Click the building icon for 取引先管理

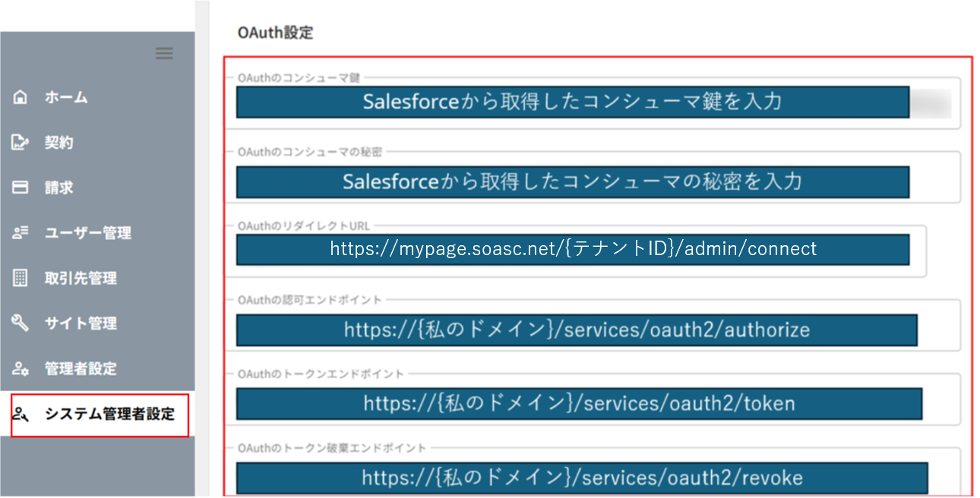click(21, 278)
